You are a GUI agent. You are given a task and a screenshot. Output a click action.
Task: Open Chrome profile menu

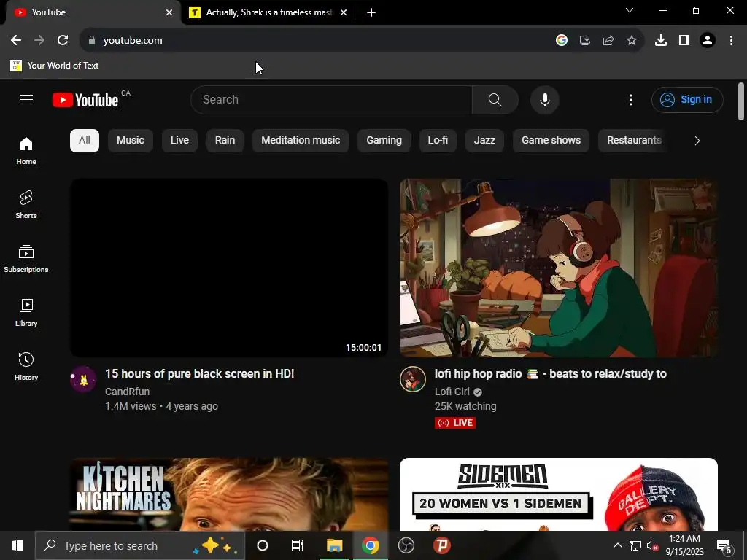coord(708,41)
